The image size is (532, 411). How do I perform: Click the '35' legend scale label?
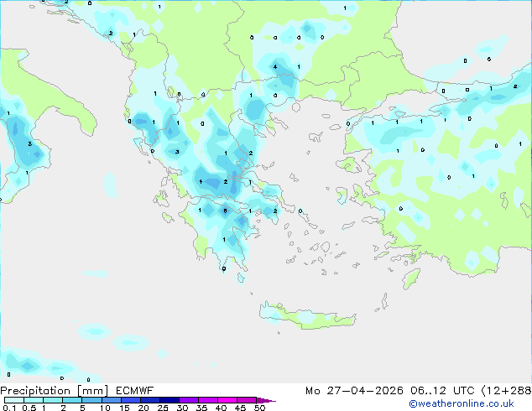click(201, 408)
